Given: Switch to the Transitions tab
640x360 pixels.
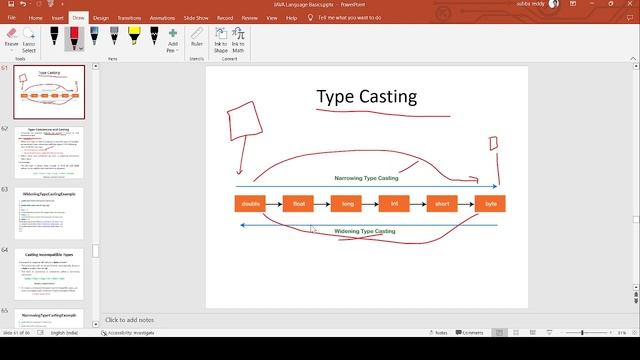Looking at the screenshot, I should (x=129, y=18).
